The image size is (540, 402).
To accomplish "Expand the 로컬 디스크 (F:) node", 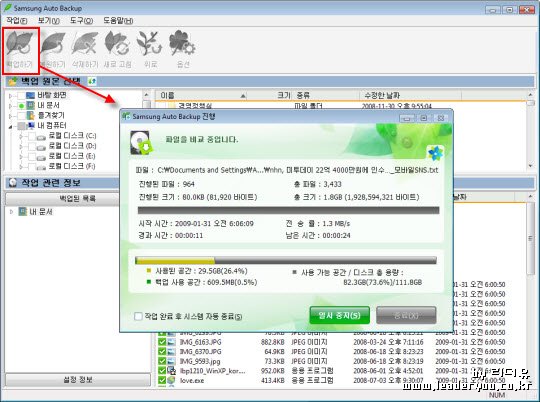I will (21, 167).
